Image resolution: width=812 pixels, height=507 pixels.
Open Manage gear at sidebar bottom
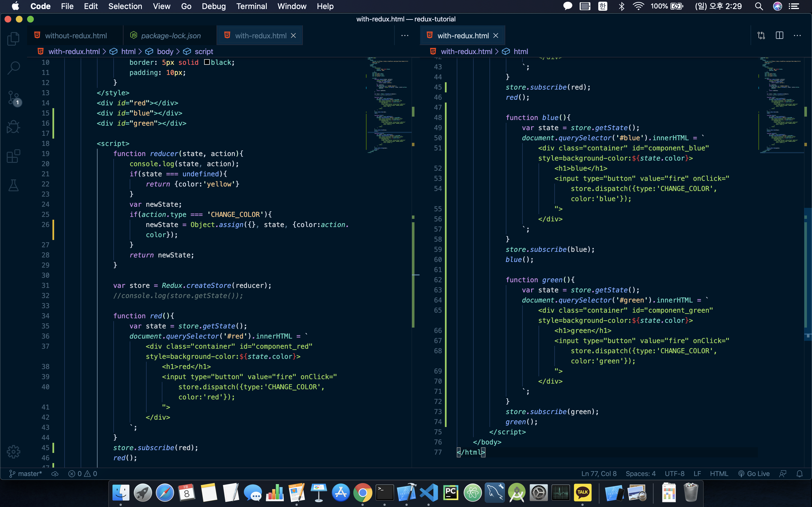pyautogui.click(x=14, y=452)
